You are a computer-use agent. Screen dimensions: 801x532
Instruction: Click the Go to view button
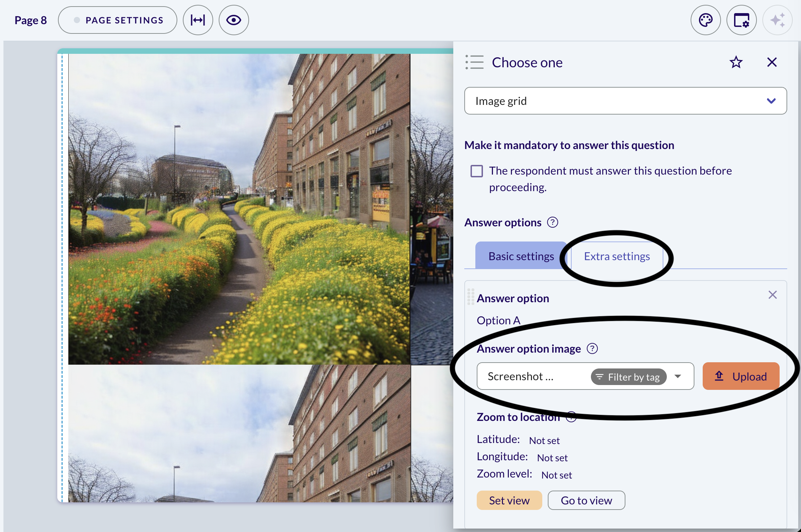pyautogui.click(x=586, y=500)
